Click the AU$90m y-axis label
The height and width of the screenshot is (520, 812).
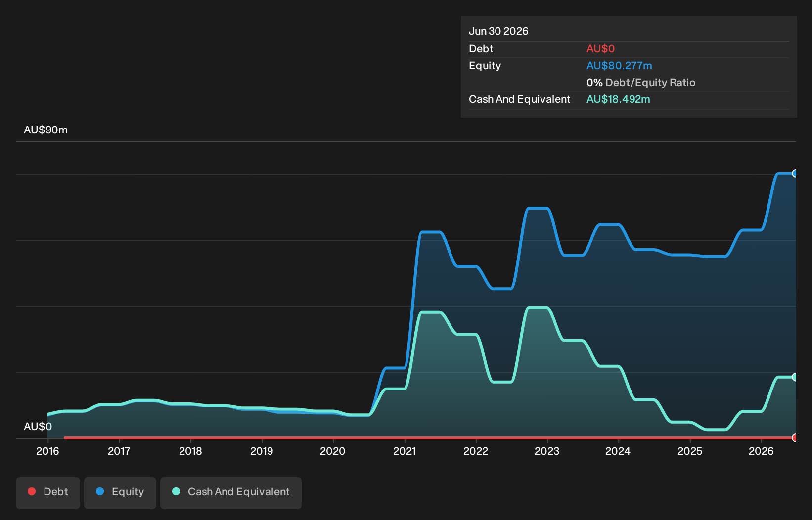(45, 130)
